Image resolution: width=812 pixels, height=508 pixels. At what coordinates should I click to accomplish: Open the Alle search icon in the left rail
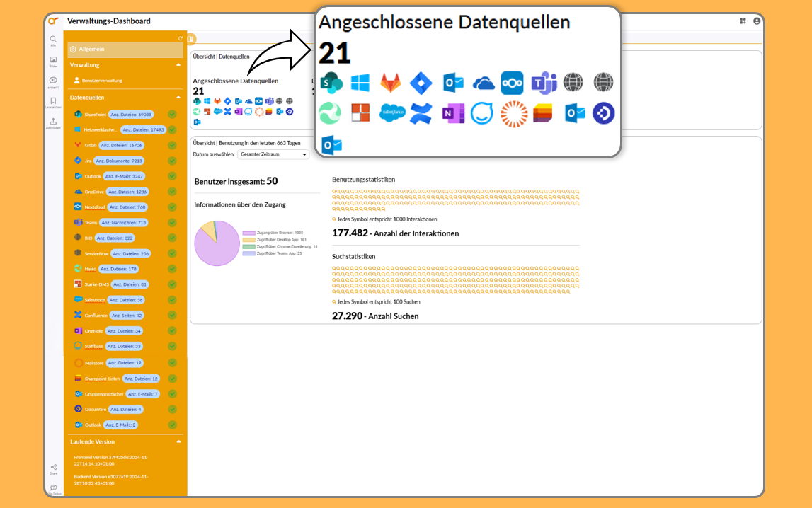click(x=53, y=40)
